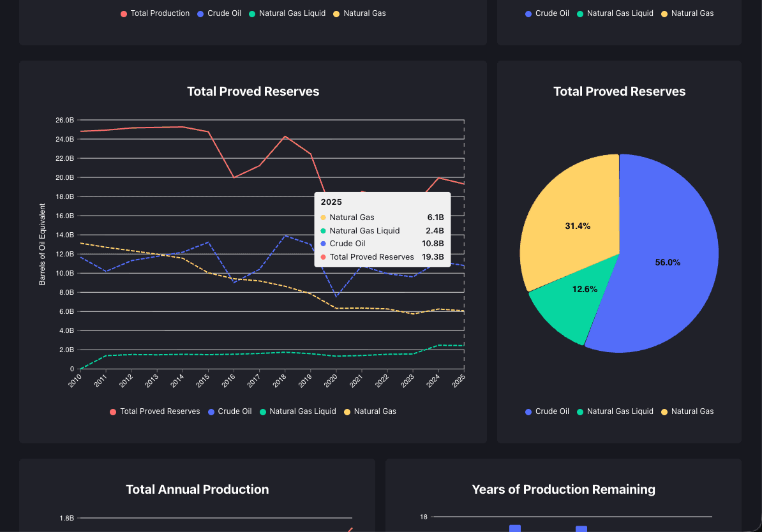The image size is (762, 532).
Task: Click the 18 label on Years Remaining chart
Action: pyautogui.click(x=424, y=517)
